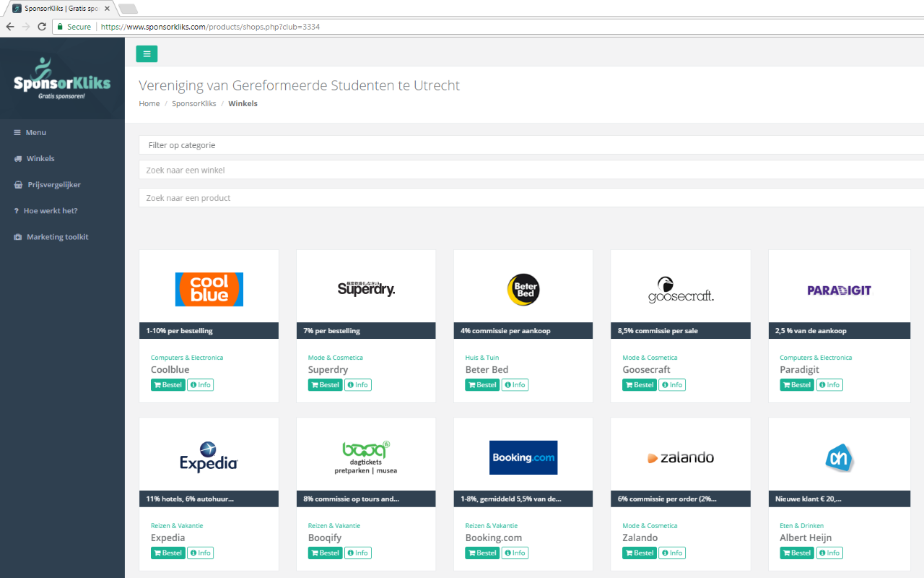924x578 pixels.
Task: Focus the Zoek naar een winkel field
Action: [x=531, y=171]
